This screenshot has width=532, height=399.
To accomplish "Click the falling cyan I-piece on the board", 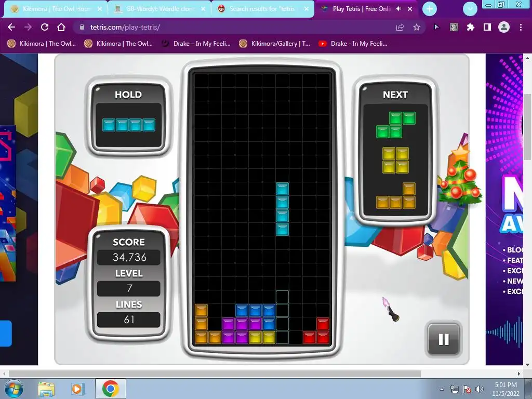I will (282, 209).
